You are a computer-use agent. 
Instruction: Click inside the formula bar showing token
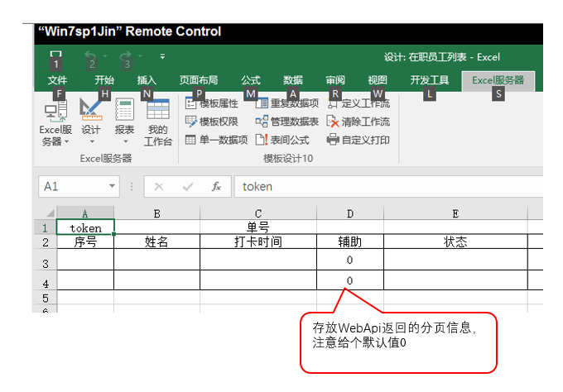coord(389,187)
